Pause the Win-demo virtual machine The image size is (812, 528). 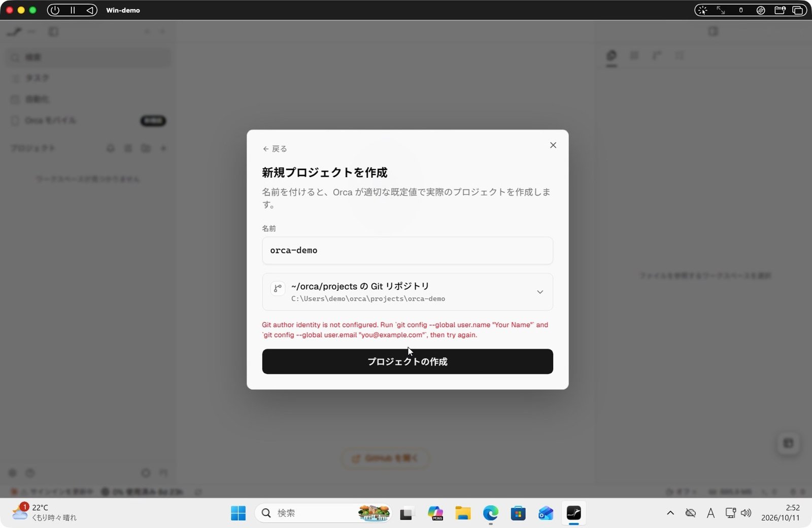point(73,10)
